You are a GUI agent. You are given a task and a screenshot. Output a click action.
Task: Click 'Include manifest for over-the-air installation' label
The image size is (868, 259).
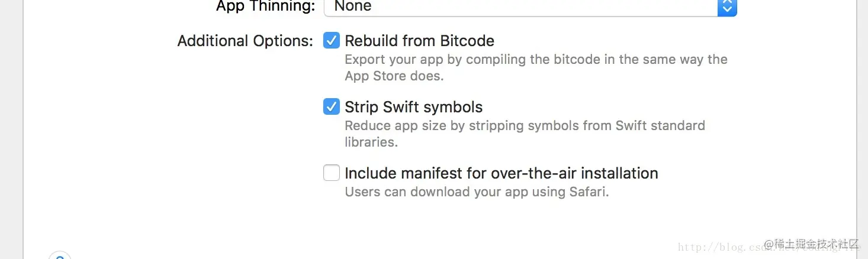(x=501, y=173)
